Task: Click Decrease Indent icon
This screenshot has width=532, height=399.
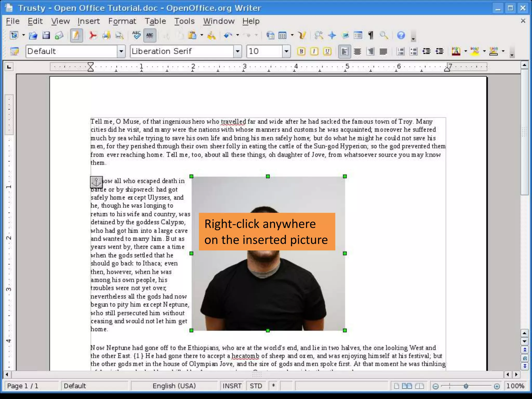Action: click(x=427, y=51)
